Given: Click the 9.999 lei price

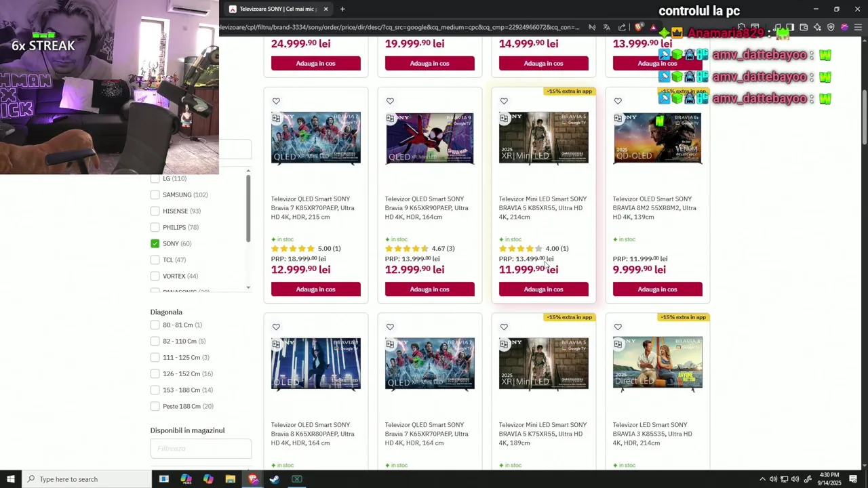Looking at the screenshot, I should pyautogui.click(x=639, y=270).
